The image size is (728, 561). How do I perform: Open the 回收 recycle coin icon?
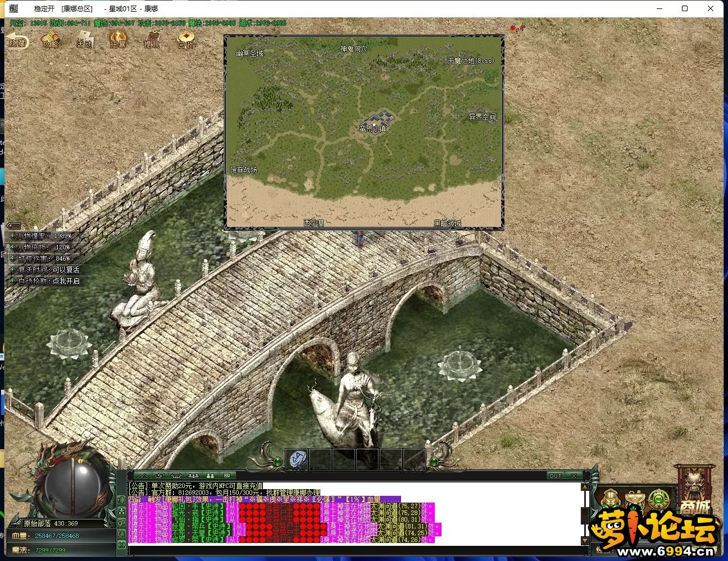click(x=185, y=39)
